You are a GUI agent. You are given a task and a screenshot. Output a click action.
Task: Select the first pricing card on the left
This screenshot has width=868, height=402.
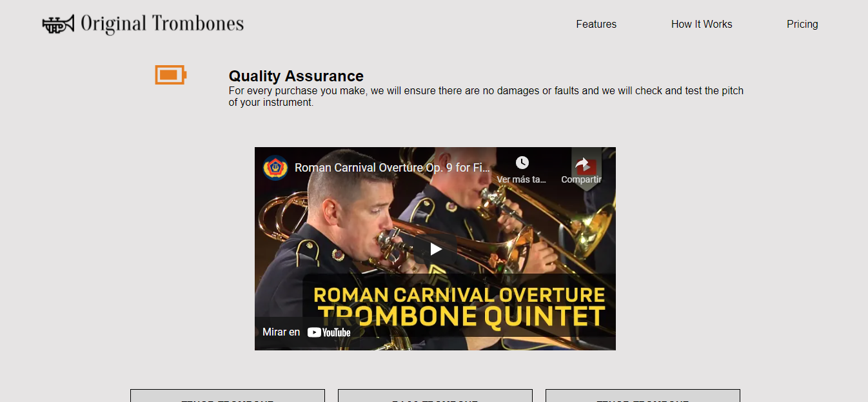pyautogui.click(x=228, y=396)
